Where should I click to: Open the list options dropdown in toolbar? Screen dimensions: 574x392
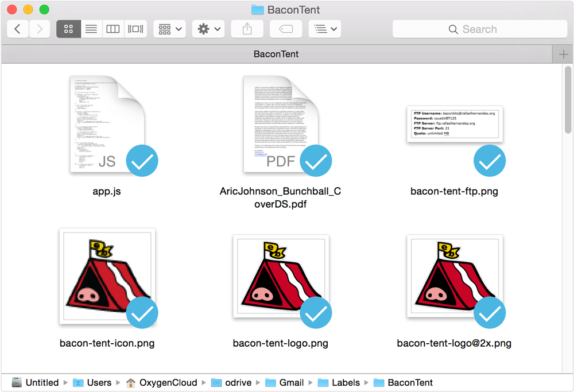(325, 29)
